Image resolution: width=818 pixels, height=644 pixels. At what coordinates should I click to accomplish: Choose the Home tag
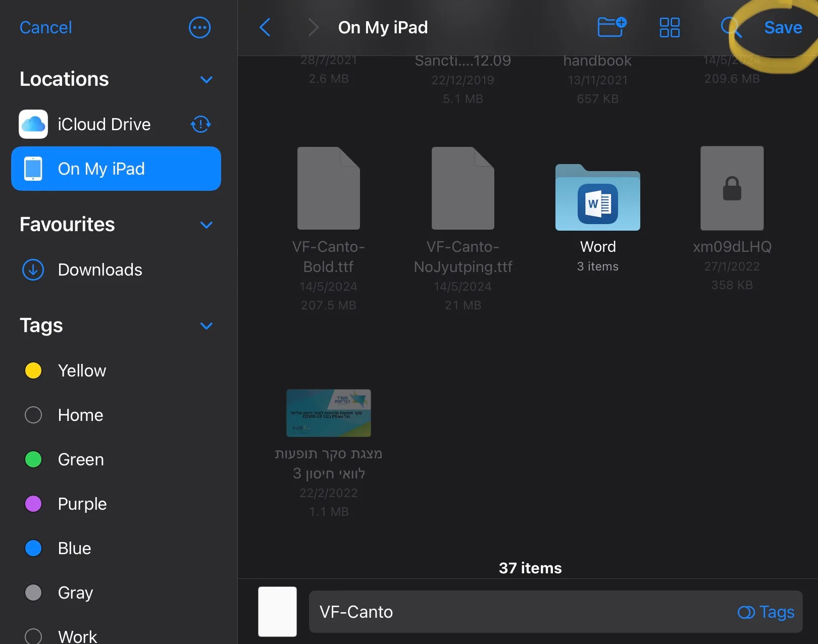(x=116, y=415)
